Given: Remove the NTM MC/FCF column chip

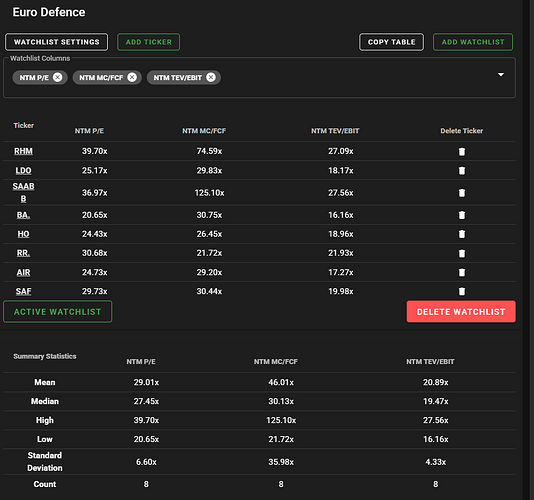Looking at the screenshot, I should pyautogui.click(x=132, y=77).
